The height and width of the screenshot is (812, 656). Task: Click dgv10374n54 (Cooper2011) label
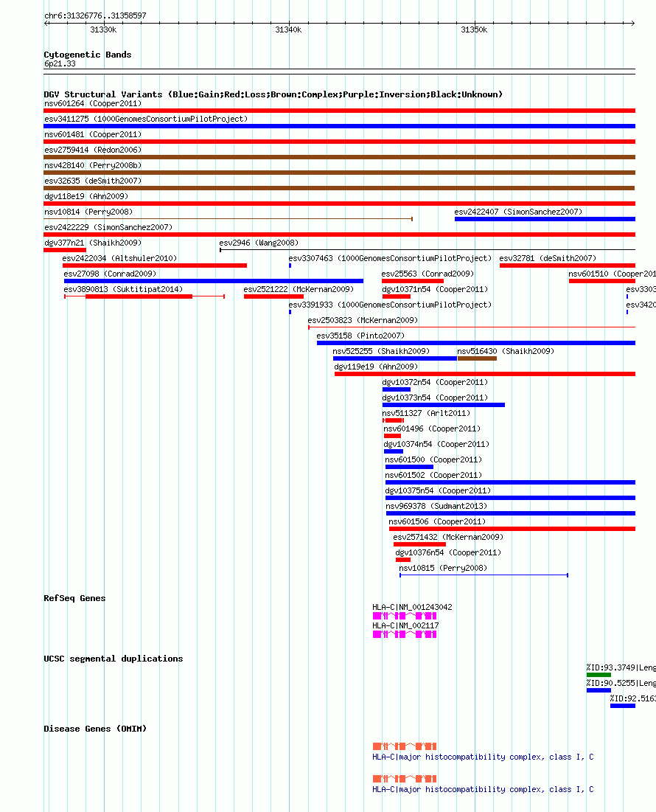click(436, 445)
